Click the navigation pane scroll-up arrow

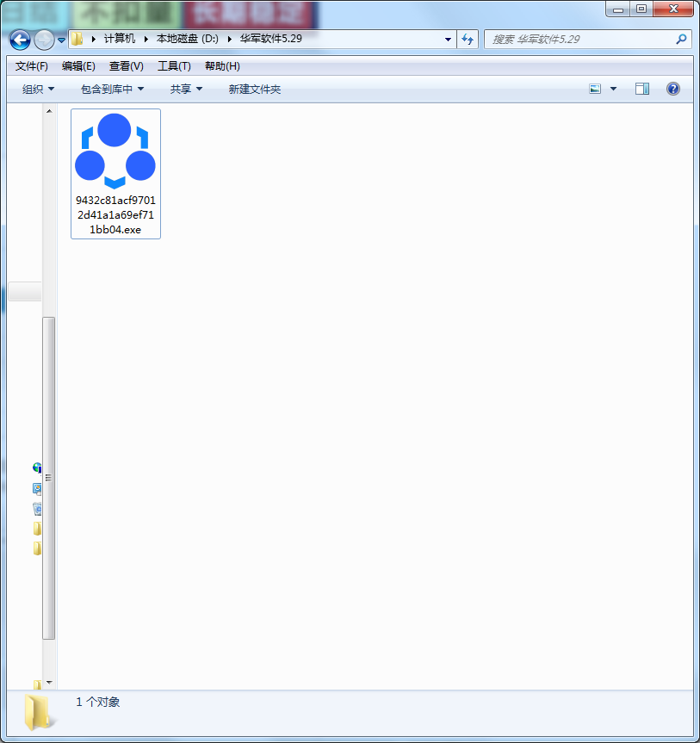[x=49, y=111]
